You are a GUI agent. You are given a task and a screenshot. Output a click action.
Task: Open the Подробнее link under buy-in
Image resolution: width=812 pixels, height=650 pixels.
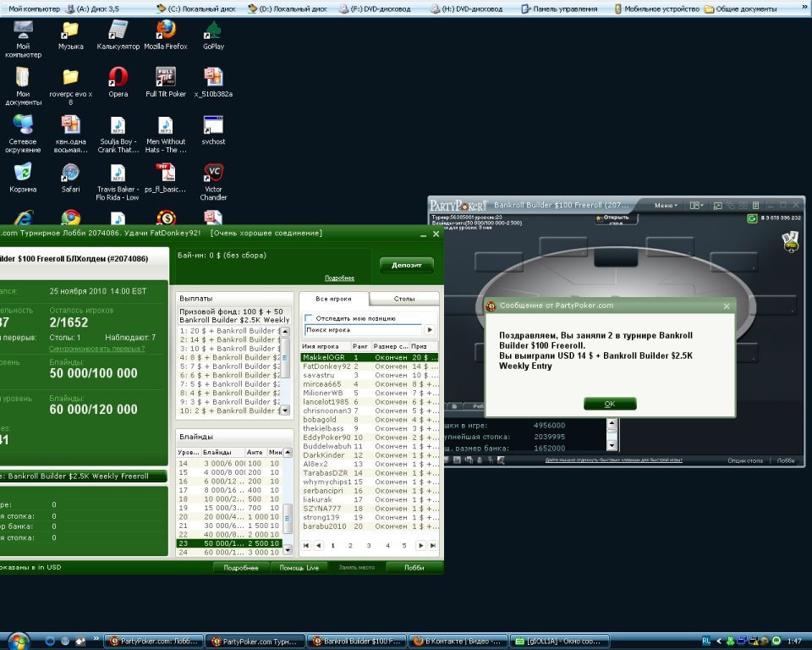click(x=339, y=278)
